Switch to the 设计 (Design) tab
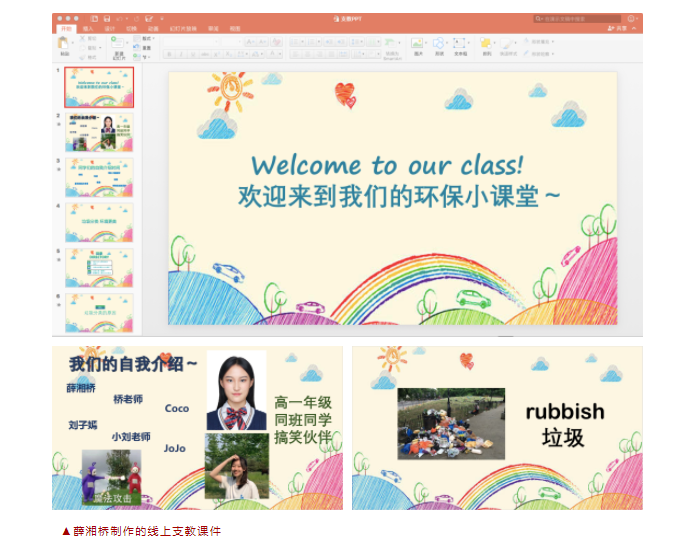The image size is (676, 549). click(x=110, y=29)
